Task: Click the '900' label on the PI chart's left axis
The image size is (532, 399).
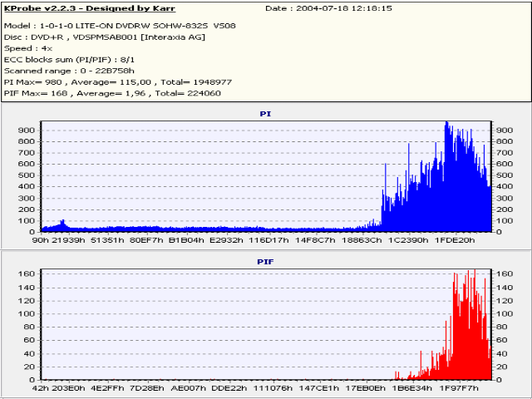Action: pos(27,131)
